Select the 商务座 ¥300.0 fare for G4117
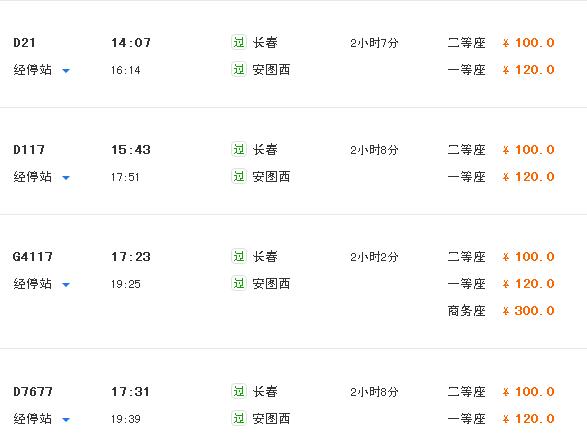The height and width of the screenshot is (444, 587). tap(501, 311)
